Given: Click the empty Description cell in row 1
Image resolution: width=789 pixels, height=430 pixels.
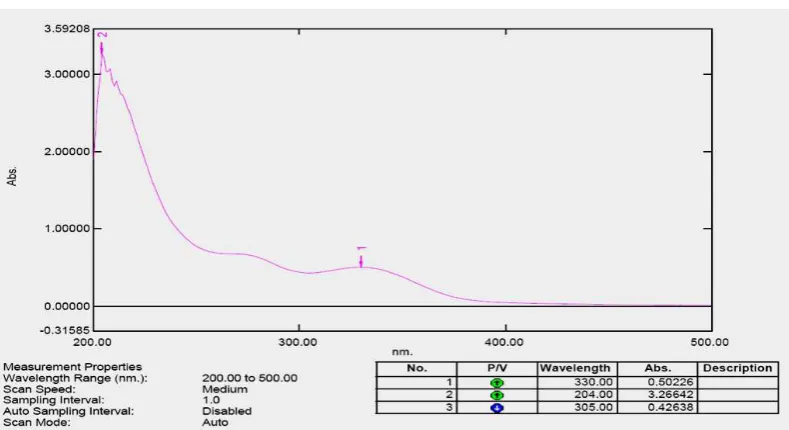Looking at the screenshot, I should pyautogui.click(x=738, y=382).
